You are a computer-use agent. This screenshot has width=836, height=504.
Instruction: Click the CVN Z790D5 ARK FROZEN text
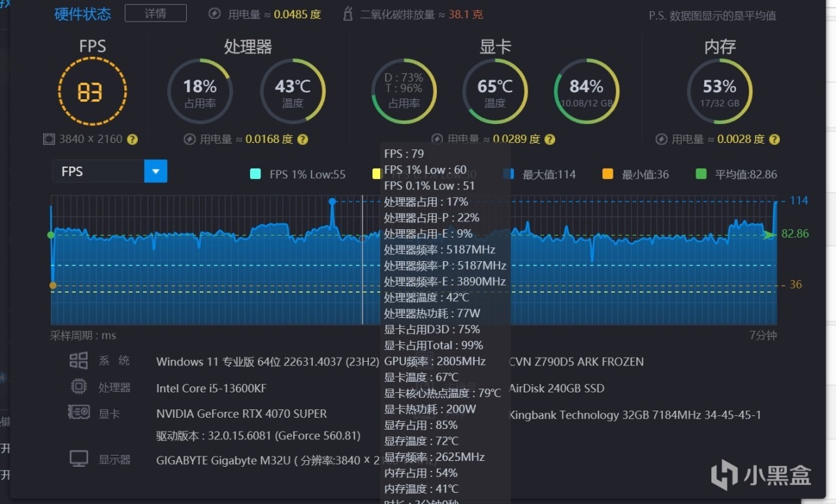577,362
